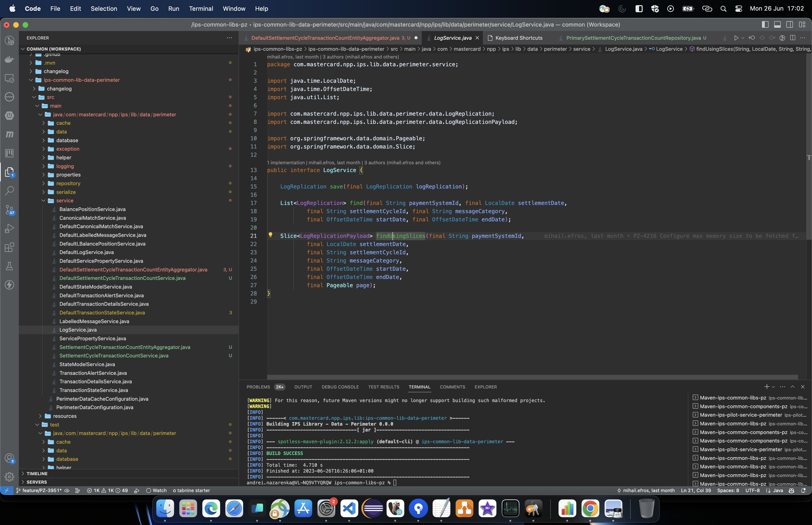Switch to the PROBLEMS panel tab

(x=258, y=387)
